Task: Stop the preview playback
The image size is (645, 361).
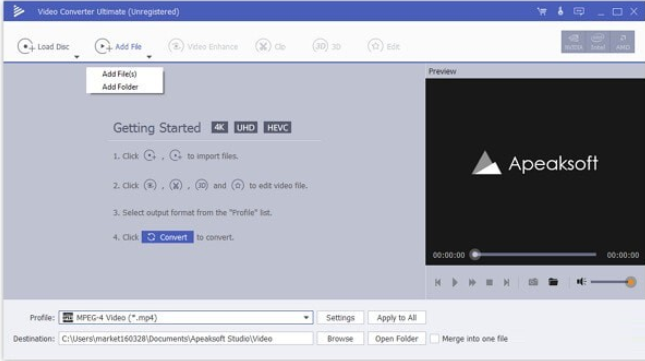Action: (x=489, y=282)
